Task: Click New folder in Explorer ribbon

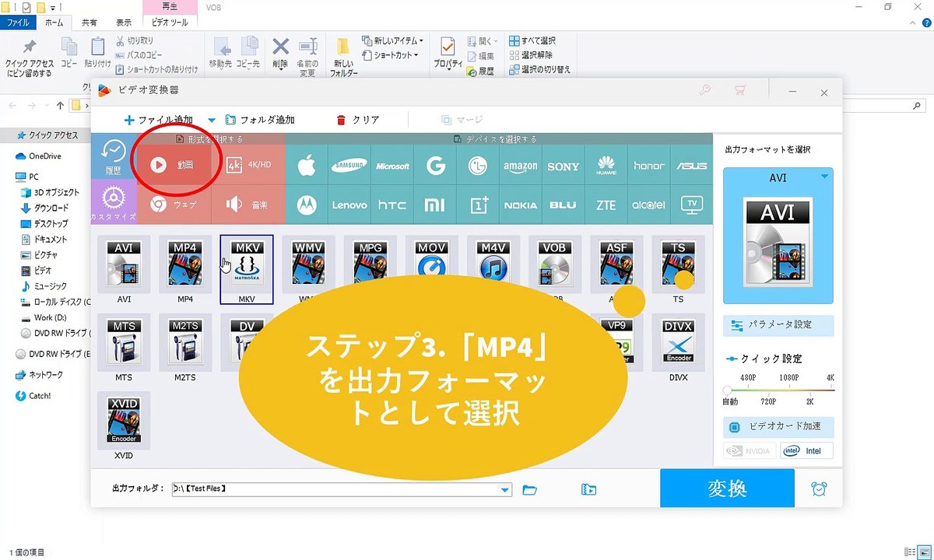Action: 343,56
